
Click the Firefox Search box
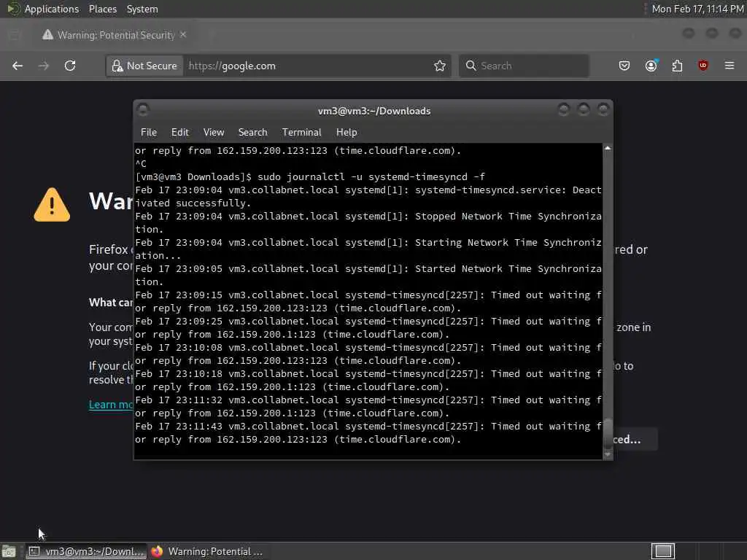point(524,66)
